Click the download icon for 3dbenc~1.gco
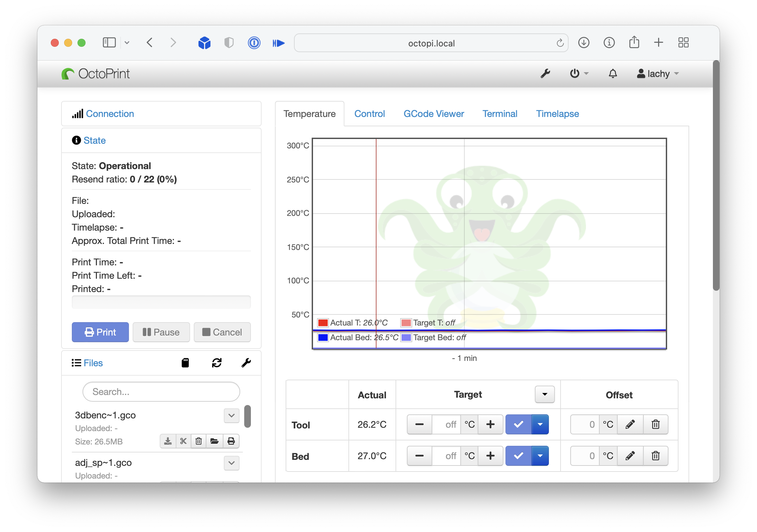 tap(167, 441)
